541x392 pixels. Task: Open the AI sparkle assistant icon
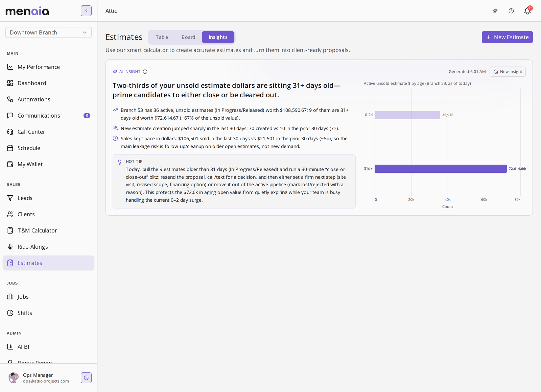495,11
